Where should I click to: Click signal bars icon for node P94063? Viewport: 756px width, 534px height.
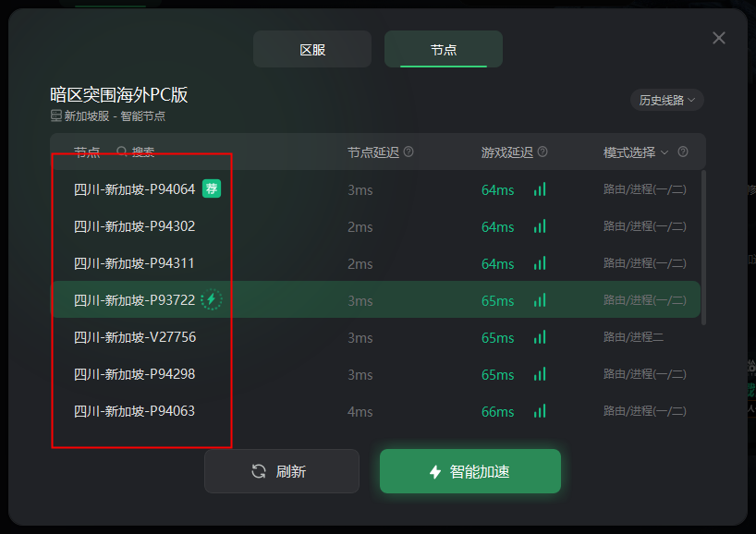point(540,410)
